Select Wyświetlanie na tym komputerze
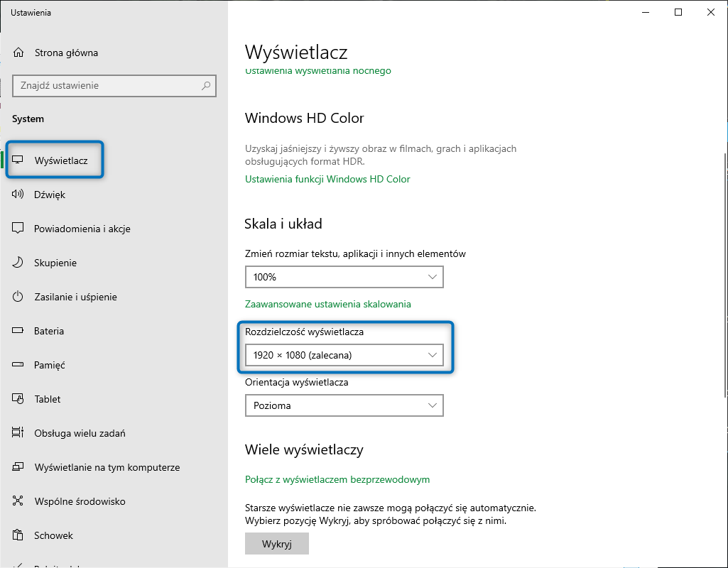The height and width of the screenshot is (568, 728). click(x=107, y=467)
